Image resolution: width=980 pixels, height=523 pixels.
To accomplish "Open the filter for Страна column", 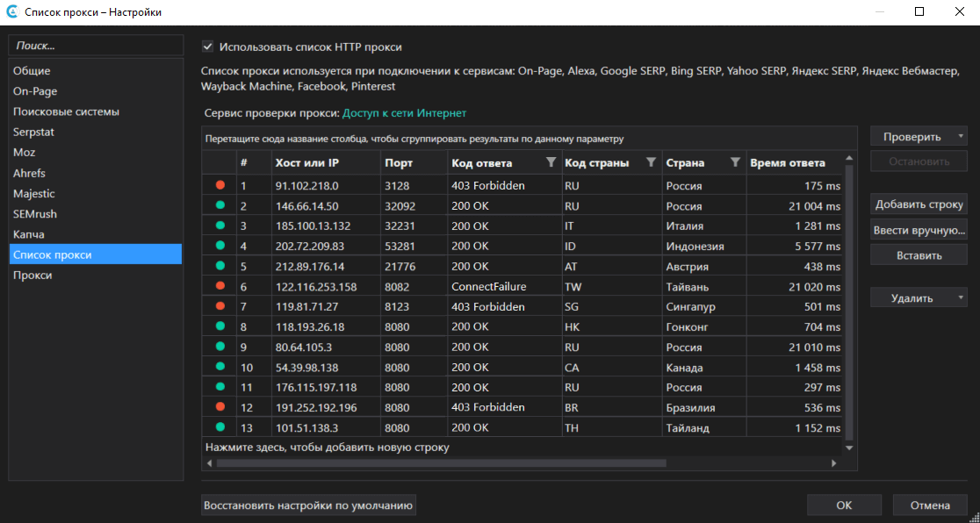I will [x=735, y=162].
